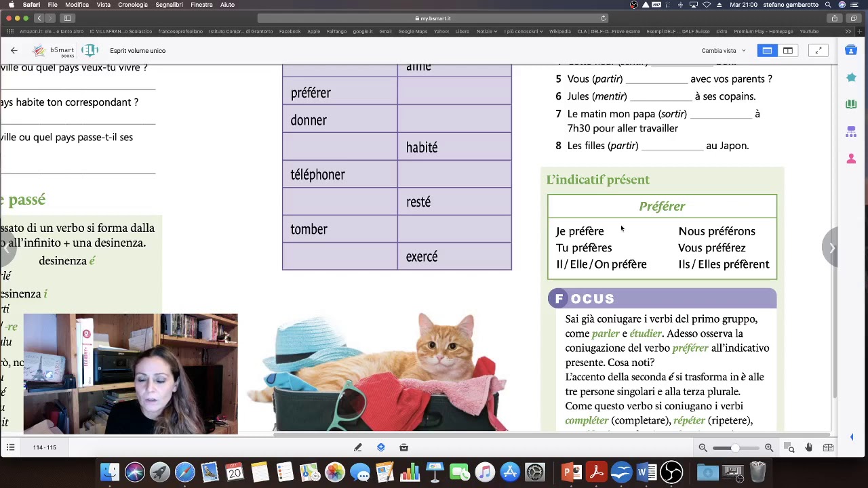The width and height of the screenshot is (868, 488).
Task: Open the Facebook bookmark
Action: pos(290,31)
